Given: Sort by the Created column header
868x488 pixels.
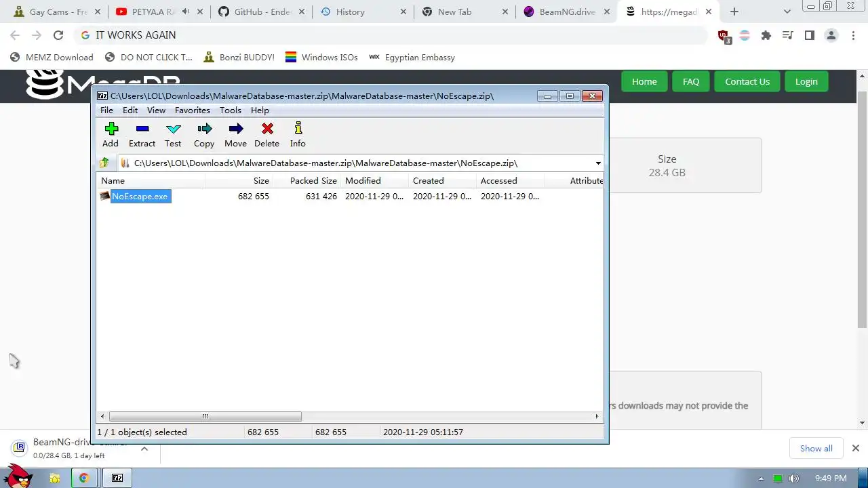Looking at the screenshot, I should coord(442,180).
